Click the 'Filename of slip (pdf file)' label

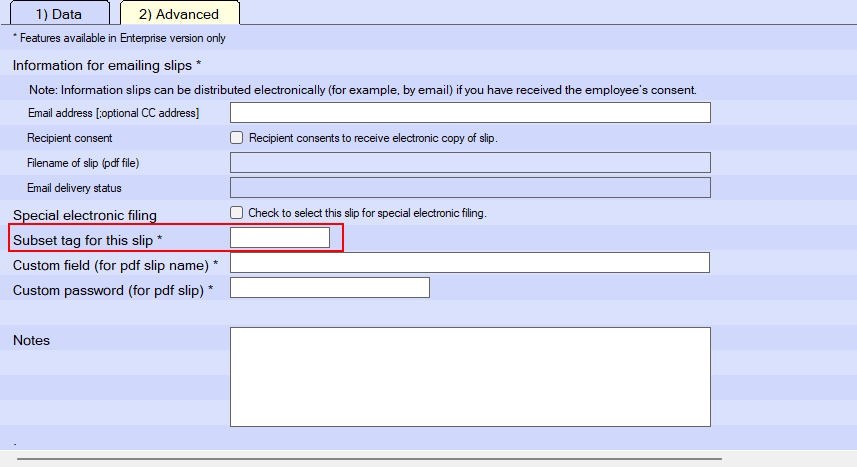pos(93,163)
